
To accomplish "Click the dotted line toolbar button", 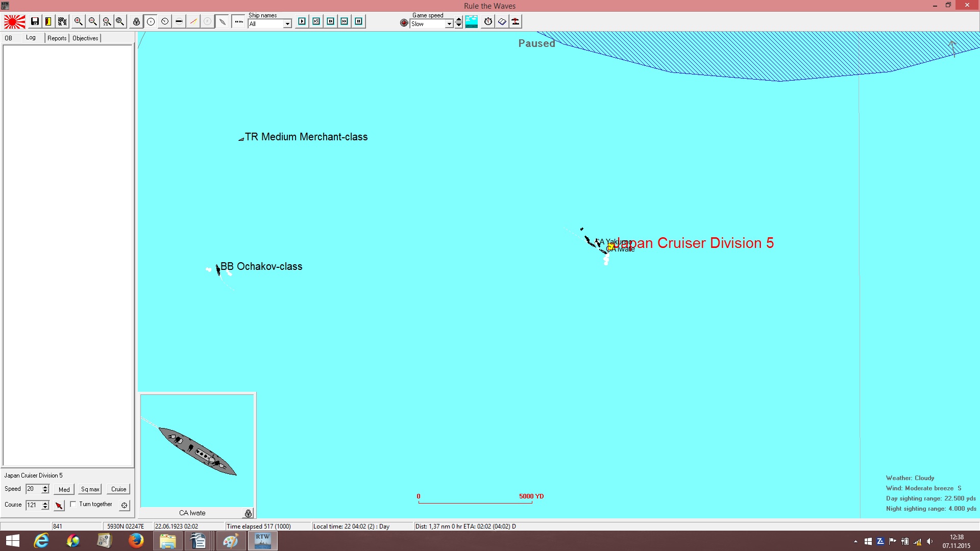I will tap(238, 21).
